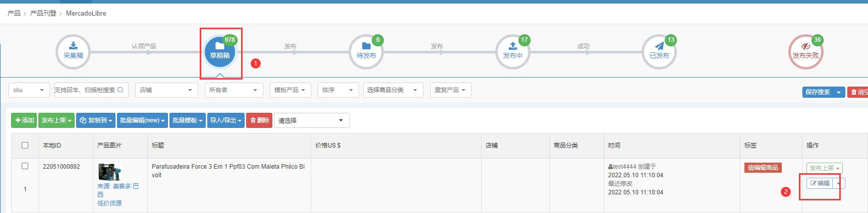The height and width of the screenshot is (213, 868).
Task: Click the green 添加 add button
Action: [x=24, y=120]
